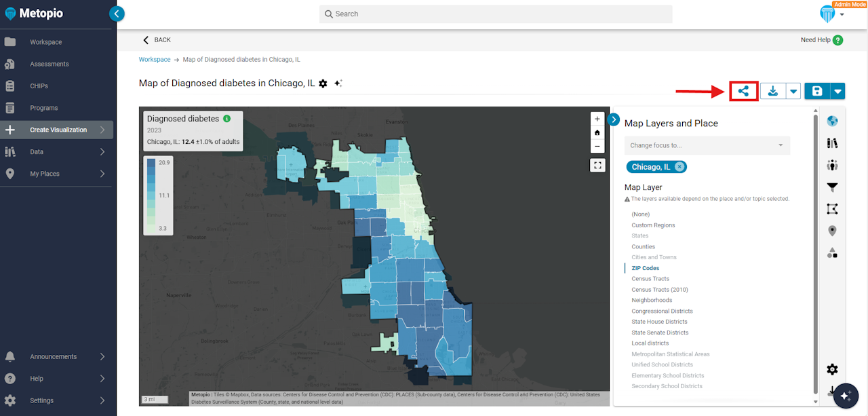
Task: Click the download visualization button
Action: (x=773, y=92)
